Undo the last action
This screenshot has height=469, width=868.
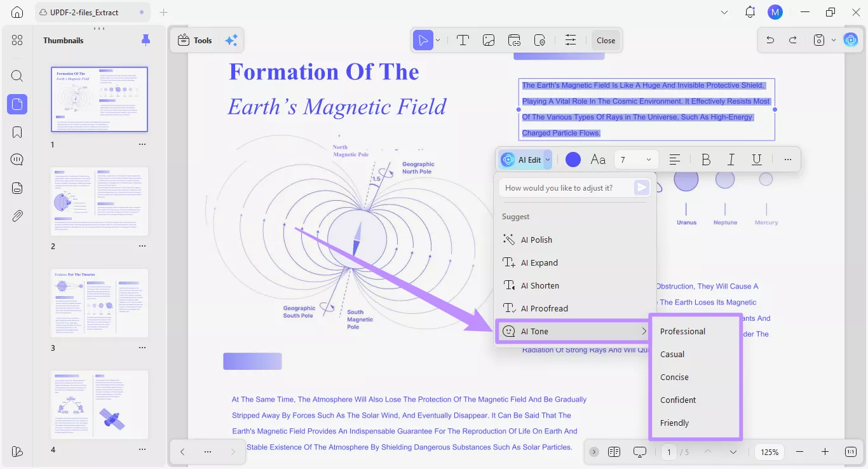(770, 40)
